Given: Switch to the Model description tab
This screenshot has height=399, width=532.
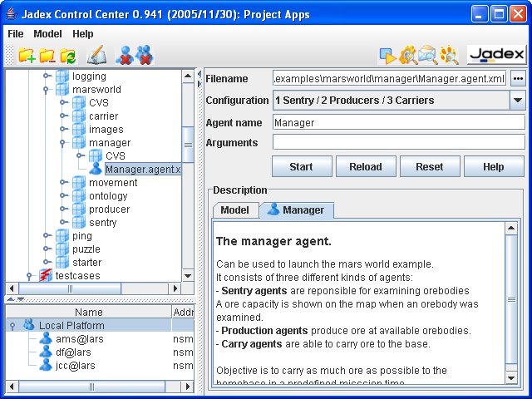Looking at the screenshot, I should click(234, 210).
